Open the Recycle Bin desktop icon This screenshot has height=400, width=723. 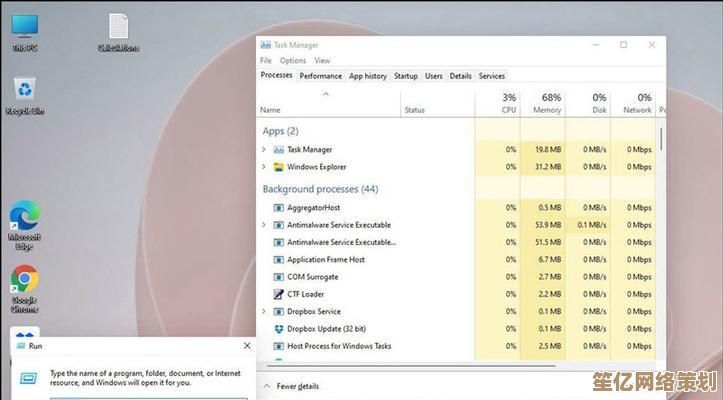tap(24, 92)
